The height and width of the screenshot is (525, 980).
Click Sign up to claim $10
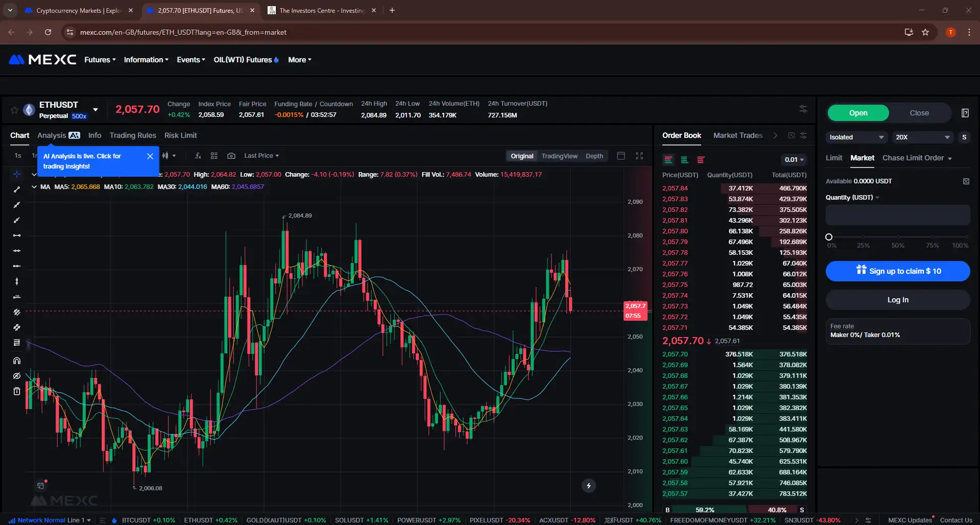(898, 271)
